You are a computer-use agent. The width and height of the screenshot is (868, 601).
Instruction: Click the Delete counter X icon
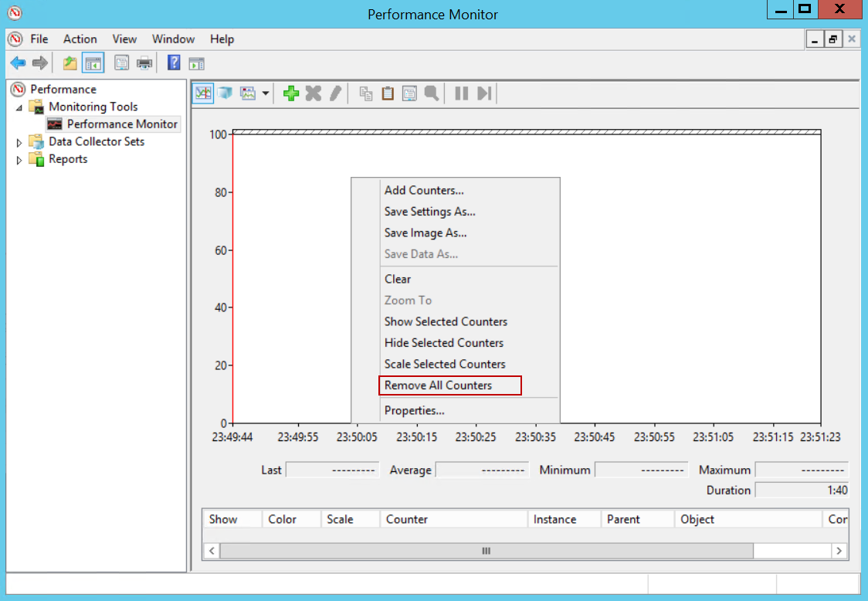[x=313, y=93]
